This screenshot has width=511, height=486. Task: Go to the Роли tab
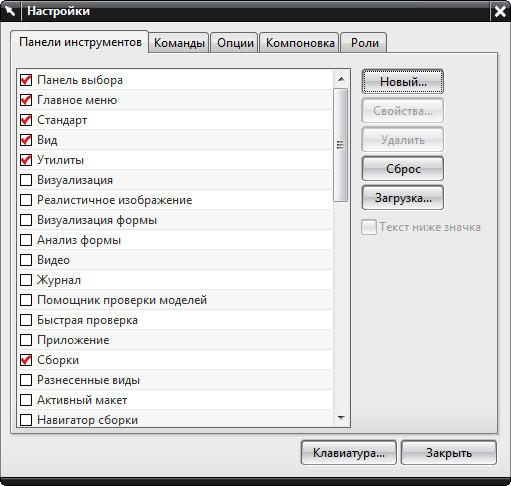(365, 43)
